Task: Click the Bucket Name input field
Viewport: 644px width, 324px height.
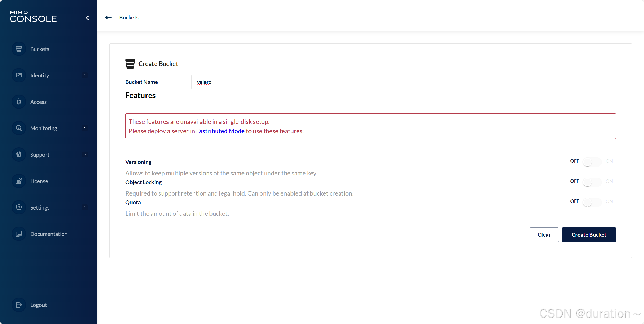Action: (403, 82)
